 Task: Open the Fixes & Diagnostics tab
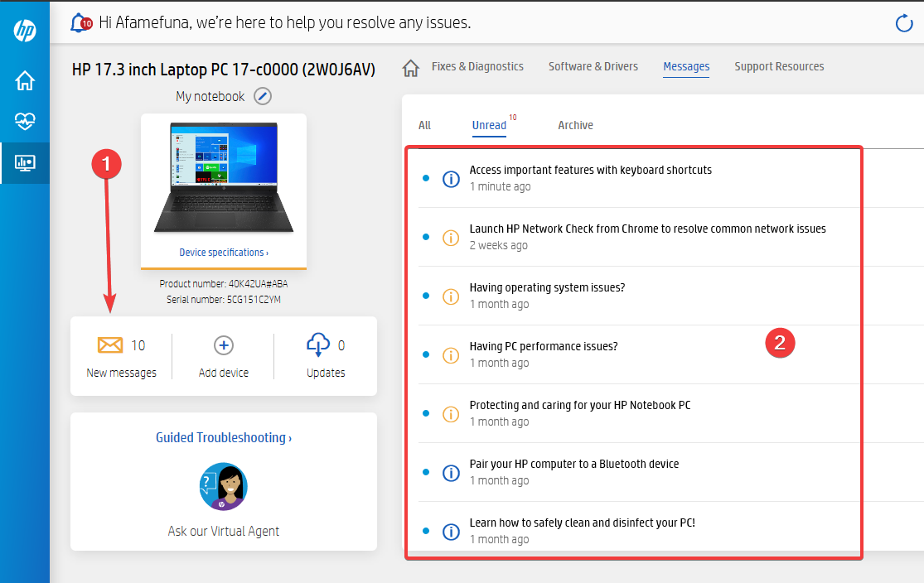(477, 66)
